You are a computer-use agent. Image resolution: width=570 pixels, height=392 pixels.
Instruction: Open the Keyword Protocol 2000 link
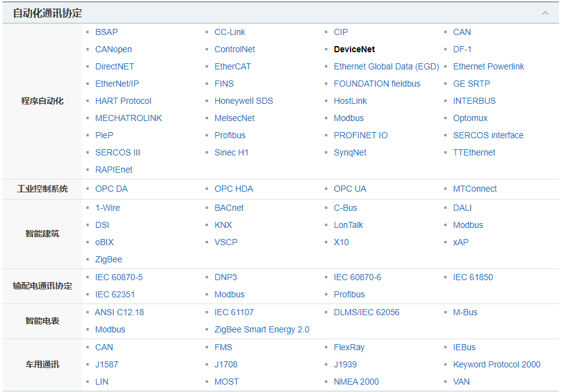(x=497, y=364)
